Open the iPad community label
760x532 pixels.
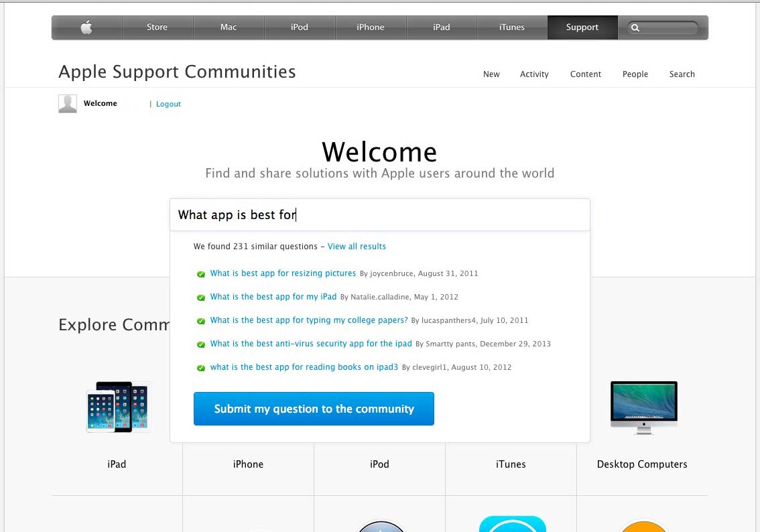click(117, 464)
